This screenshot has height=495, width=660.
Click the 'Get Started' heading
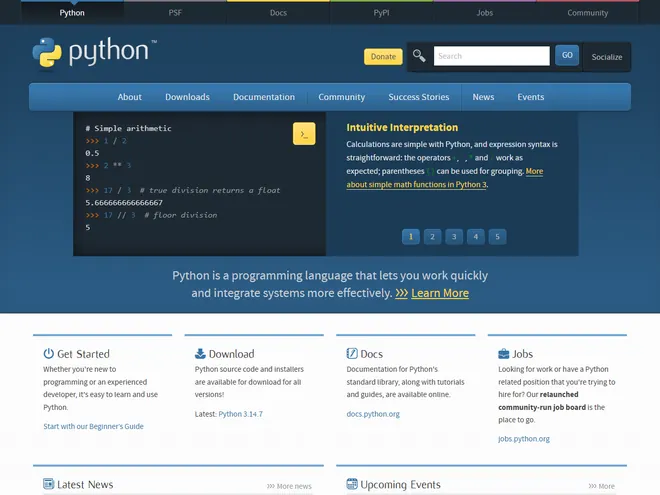click(x=83, y=354)
